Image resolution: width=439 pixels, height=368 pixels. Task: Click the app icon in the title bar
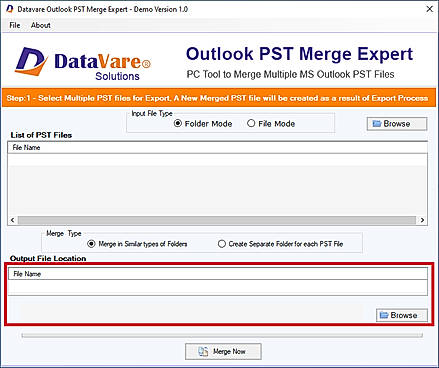10,9
